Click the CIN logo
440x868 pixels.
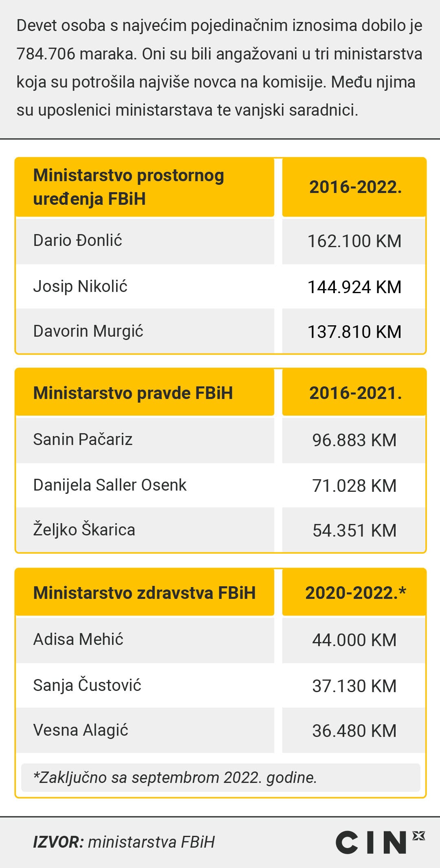point(379,842)
